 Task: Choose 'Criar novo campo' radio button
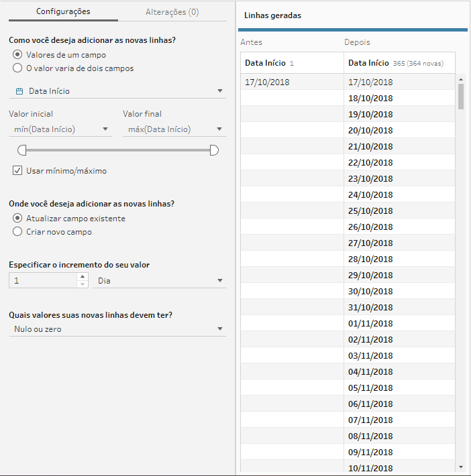tap(17, 231)
